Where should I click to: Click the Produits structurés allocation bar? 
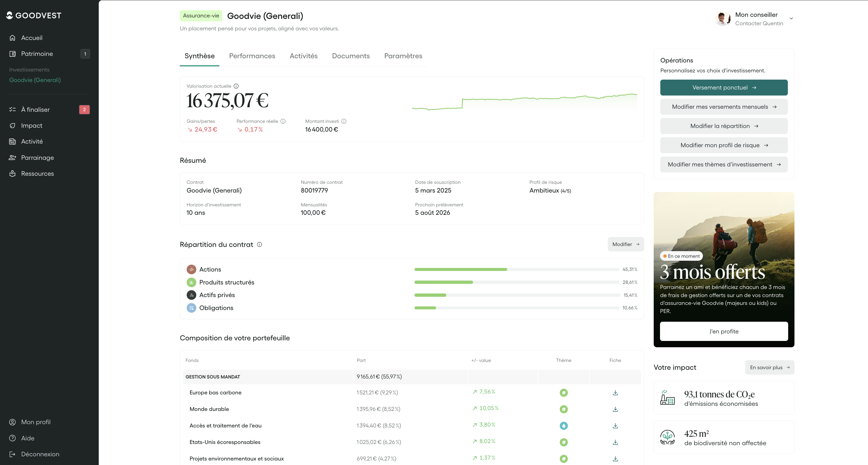(x=517, y=282)
